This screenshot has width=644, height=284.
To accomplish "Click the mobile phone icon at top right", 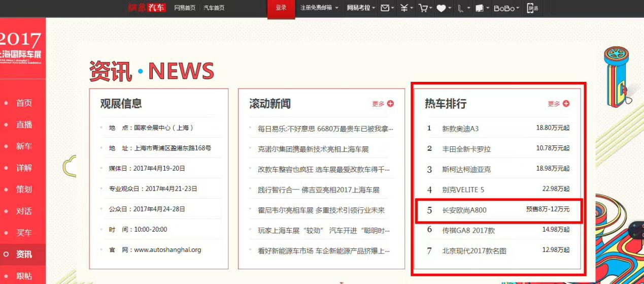I will [x=531, y=8].
